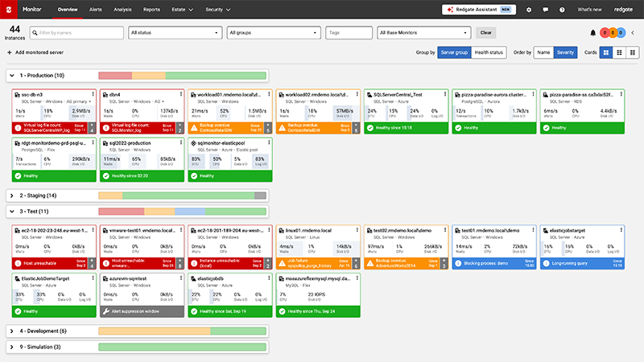Open the Virtual log file count alert on ssc-db-n3
This screenshot has height=362, width=644.
[x=50, y=128]
